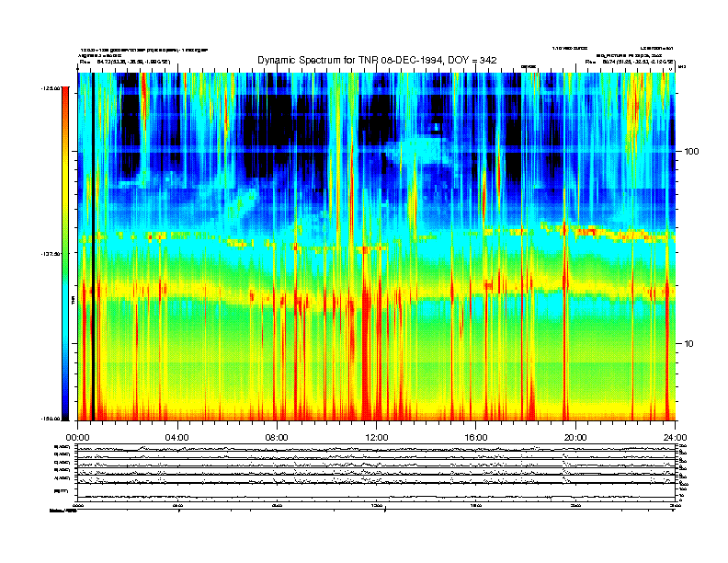Click the vertical rainbow intensity color bar
This screenshot has height=563, width=728.
click(65, 254)
